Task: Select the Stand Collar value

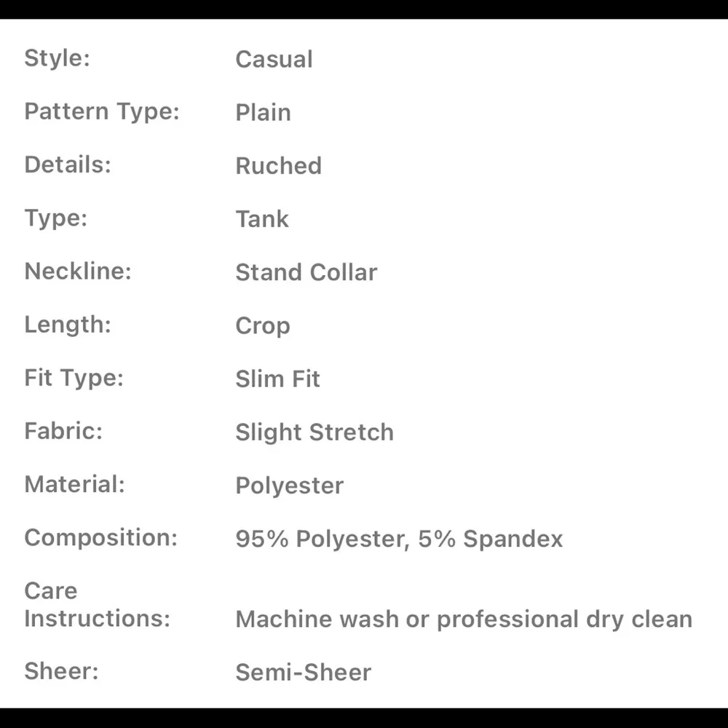Action: [306, 272]
